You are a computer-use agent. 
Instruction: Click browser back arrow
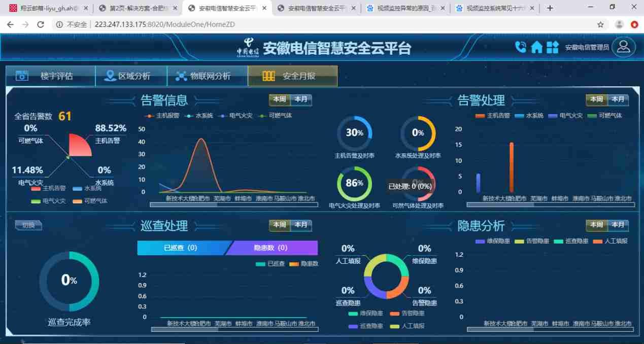(11, 24)
